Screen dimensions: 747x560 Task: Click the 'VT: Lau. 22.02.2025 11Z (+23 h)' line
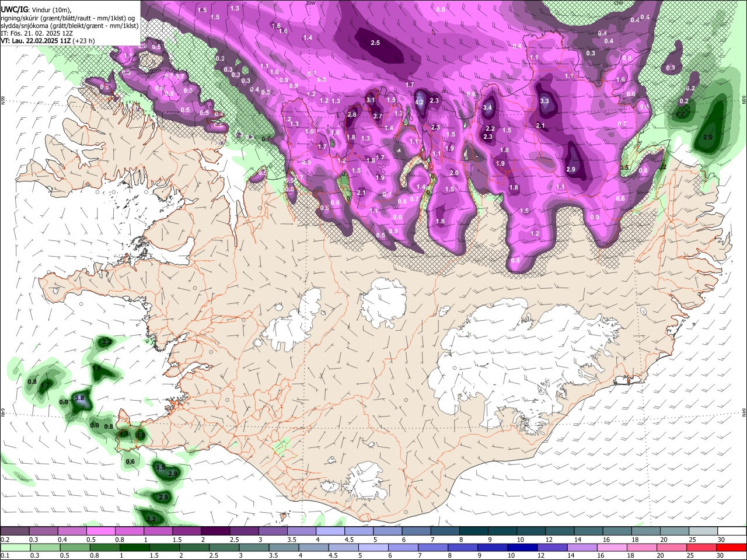(x=47, y=41)
